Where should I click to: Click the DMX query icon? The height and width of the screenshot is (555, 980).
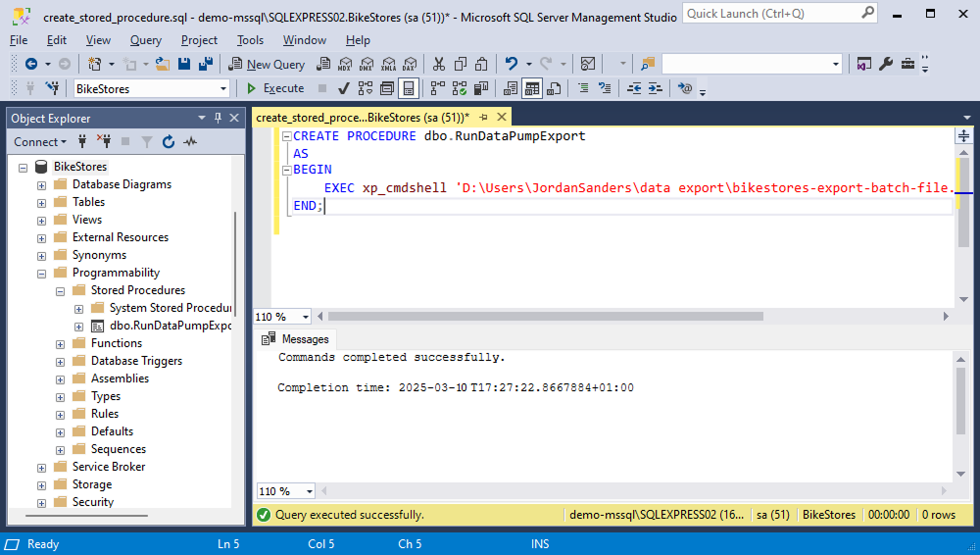[367, 64]
